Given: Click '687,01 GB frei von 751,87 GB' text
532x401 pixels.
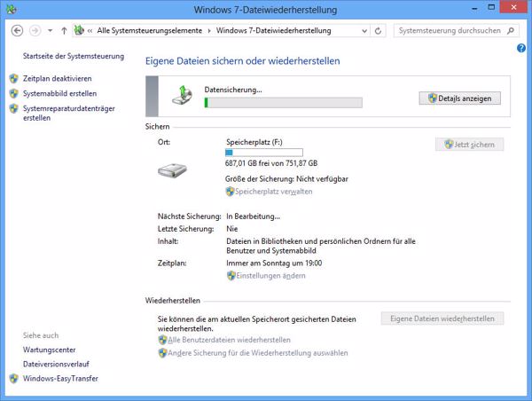Looking at the screenshot, I should [x=271, y=163].
